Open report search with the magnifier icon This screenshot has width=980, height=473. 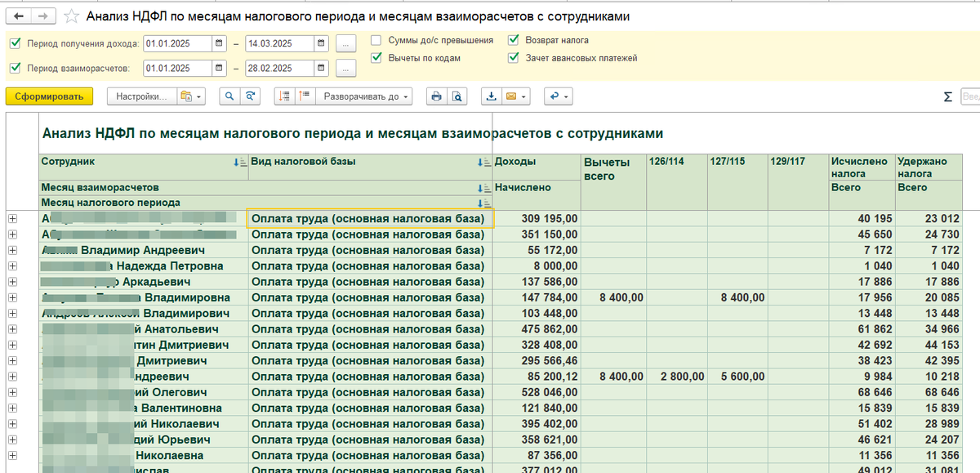pos(229,96)
